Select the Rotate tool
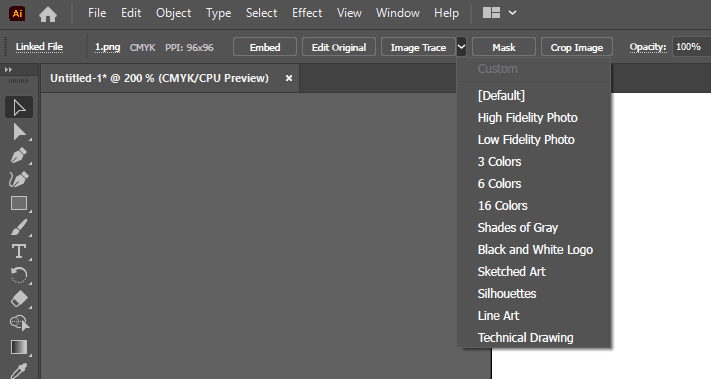Screen dimensions: 711x379 (19, 275)
